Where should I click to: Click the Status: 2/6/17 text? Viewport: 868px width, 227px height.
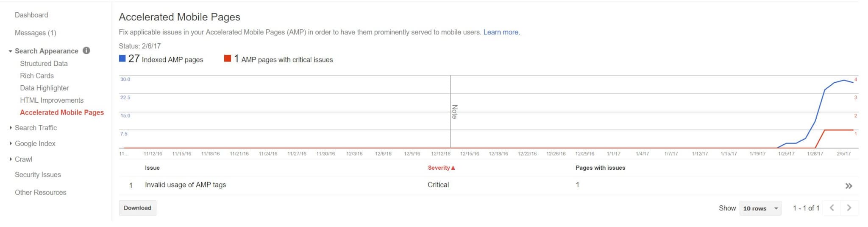[x=139, y=46]
